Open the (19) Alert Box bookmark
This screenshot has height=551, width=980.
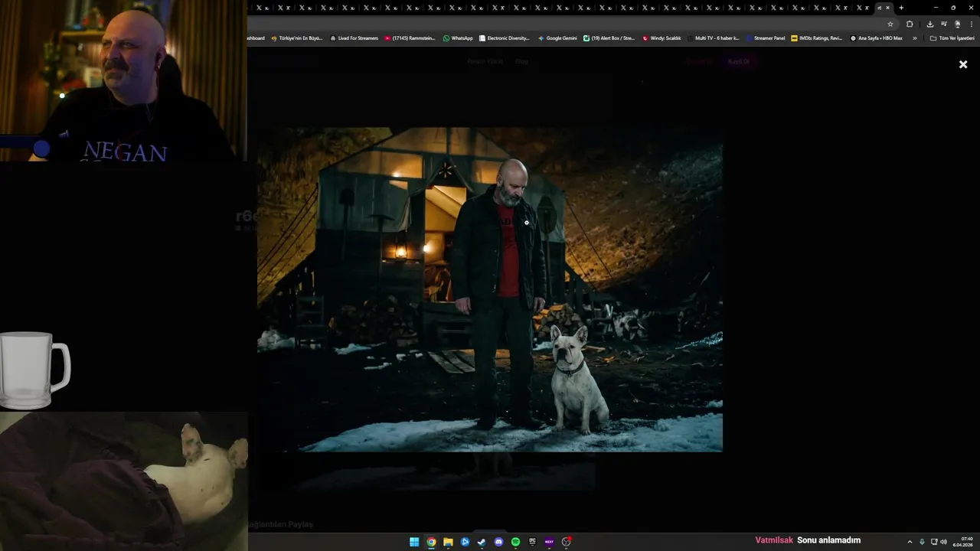pyautogui.click(x=609, y=37)
